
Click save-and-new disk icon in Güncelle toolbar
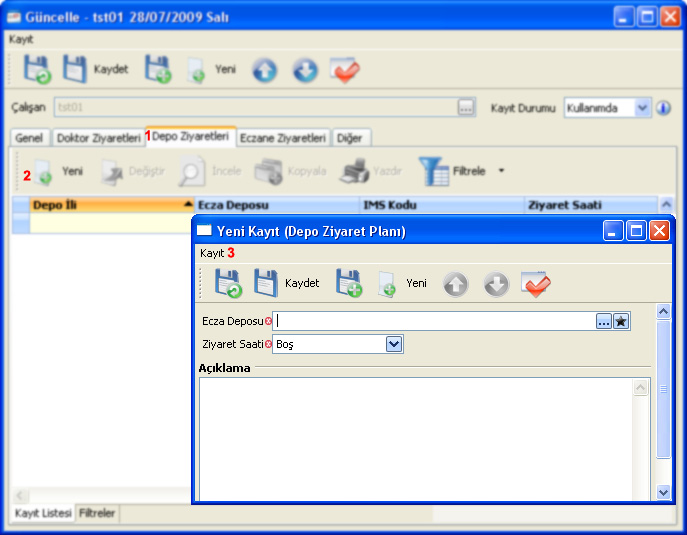(158, 69)
